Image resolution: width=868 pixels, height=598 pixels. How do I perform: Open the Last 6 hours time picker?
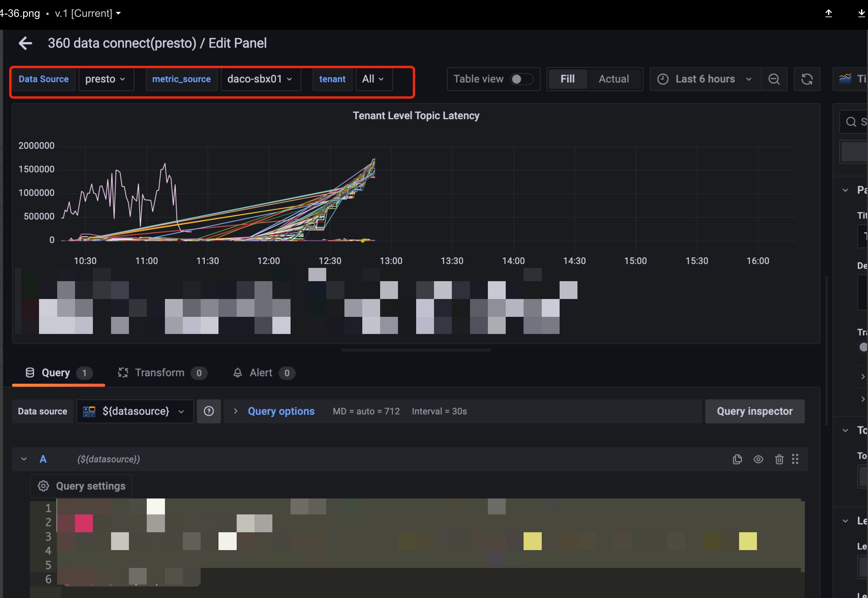tap(705, 79)
